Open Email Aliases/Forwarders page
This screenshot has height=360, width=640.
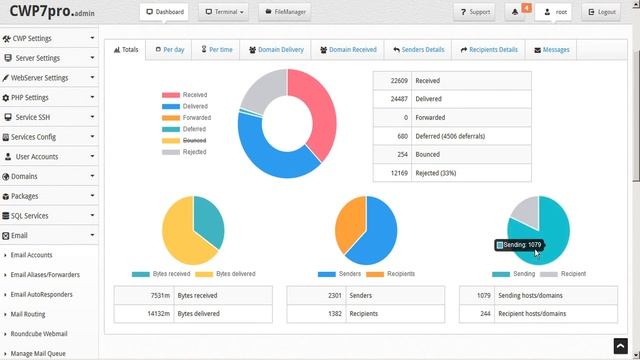[45, 275]
